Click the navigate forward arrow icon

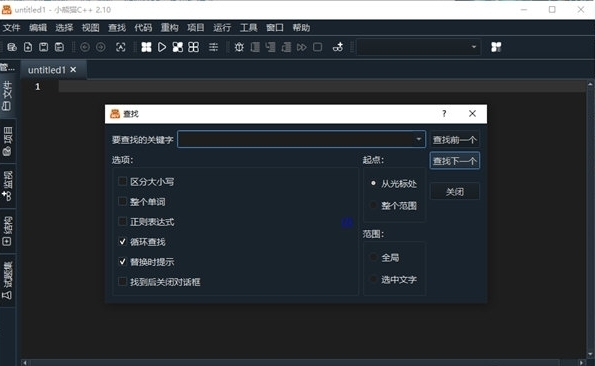(101, 47)
